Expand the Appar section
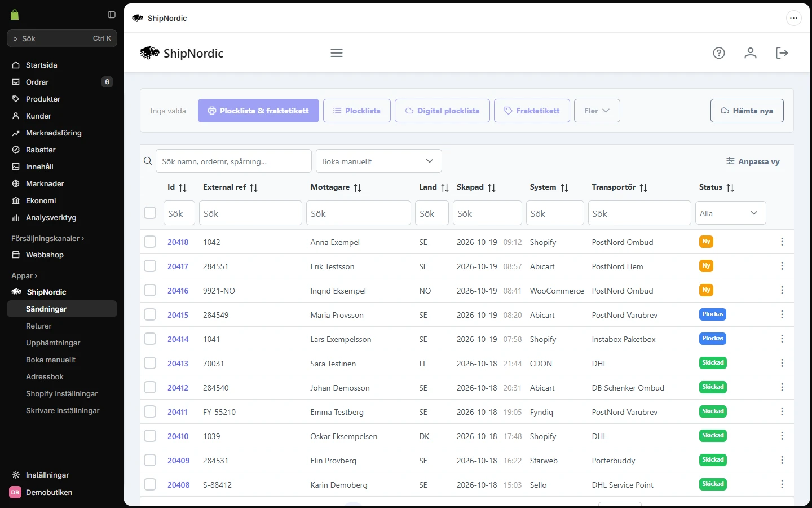 pos(24,275)
